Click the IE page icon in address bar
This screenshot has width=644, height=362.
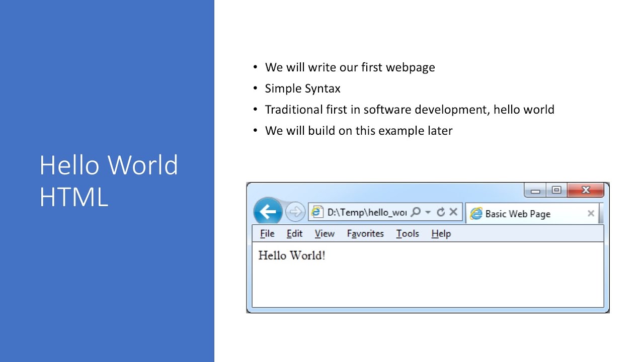(316, 212)
